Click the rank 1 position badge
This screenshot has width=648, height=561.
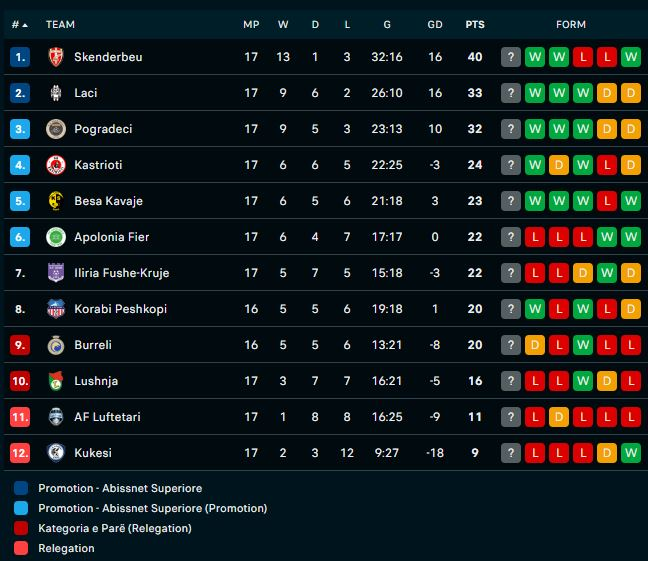point(20,57)
